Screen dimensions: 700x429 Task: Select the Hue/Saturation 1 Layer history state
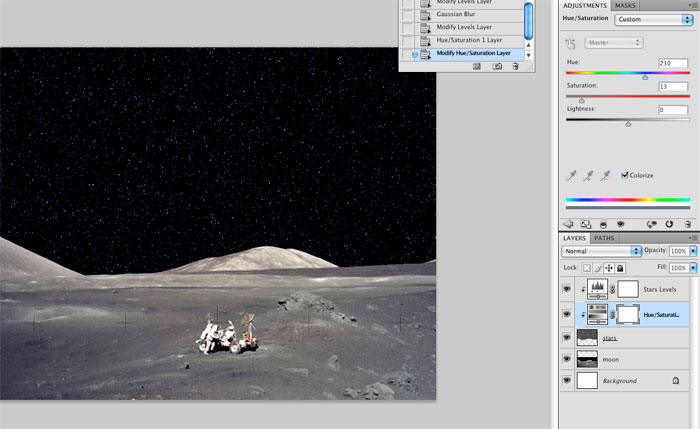[470, 40]
